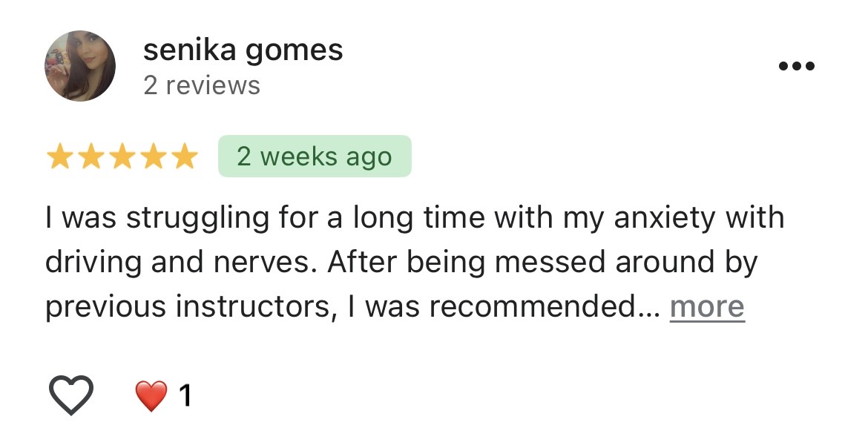Click the fifth gold rating star
The image size is (868, 448).
coord(184,157)
